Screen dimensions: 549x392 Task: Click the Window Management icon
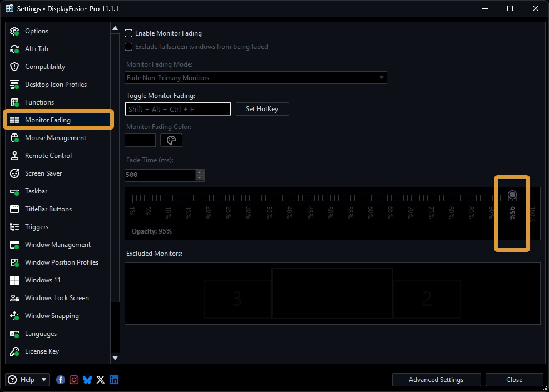click(x=14, y=245)
